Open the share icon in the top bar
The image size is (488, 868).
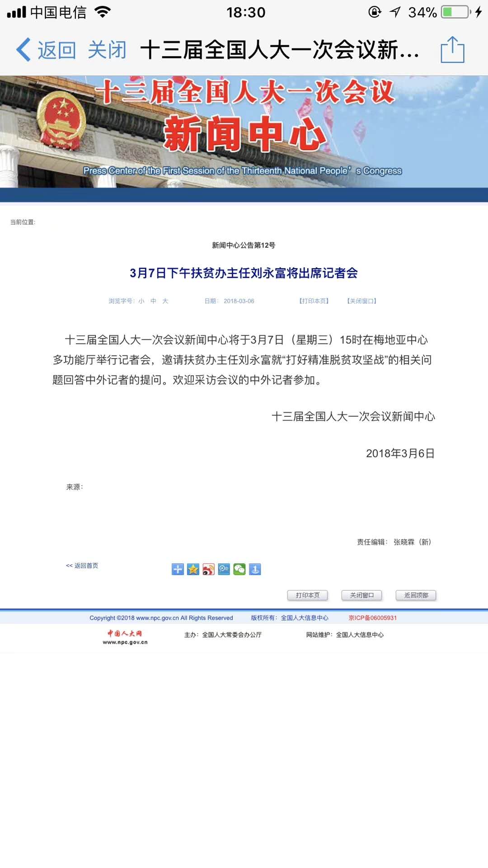452,49
